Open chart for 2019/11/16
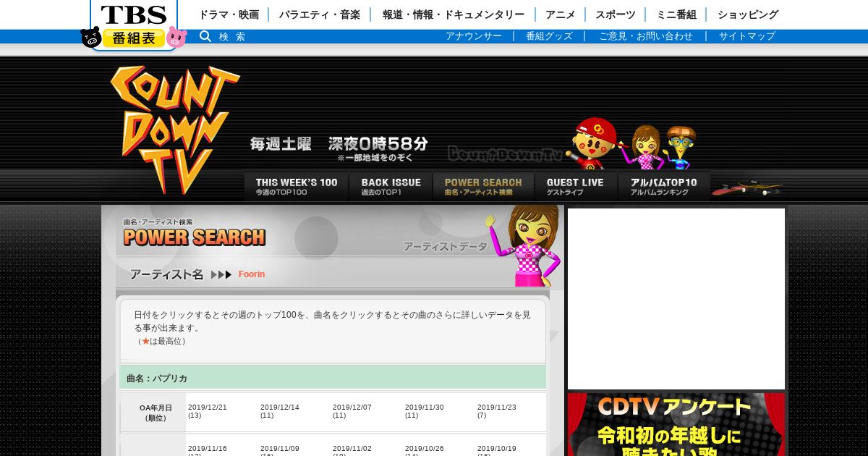868x456 pixels. [207, 449]
